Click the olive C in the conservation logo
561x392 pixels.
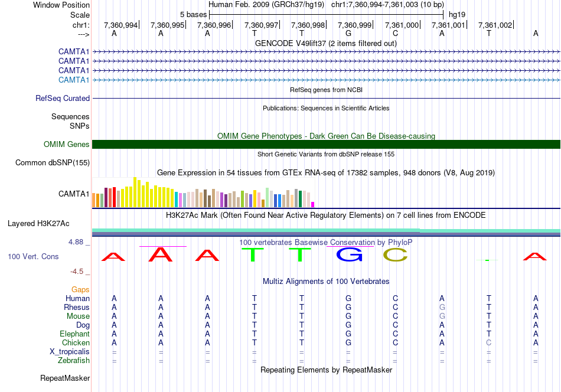395,254
